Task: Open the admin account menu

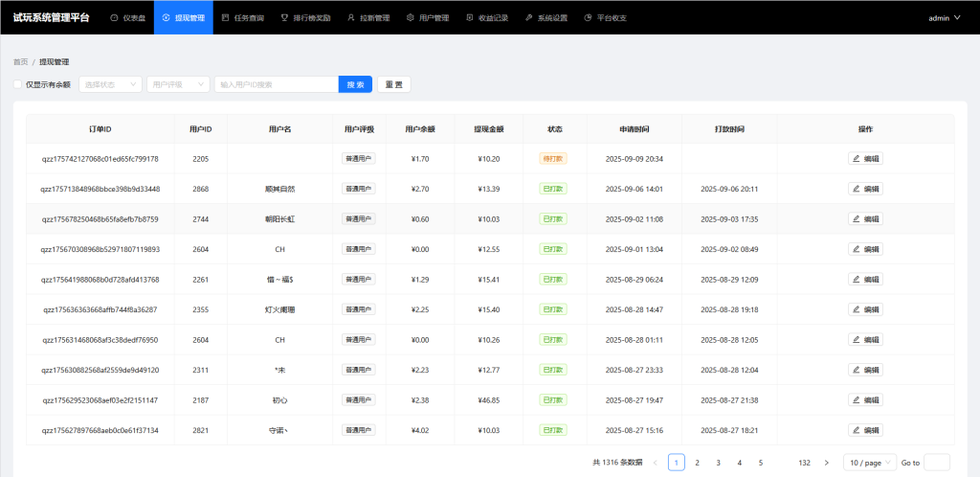Action: pos(945,17)
